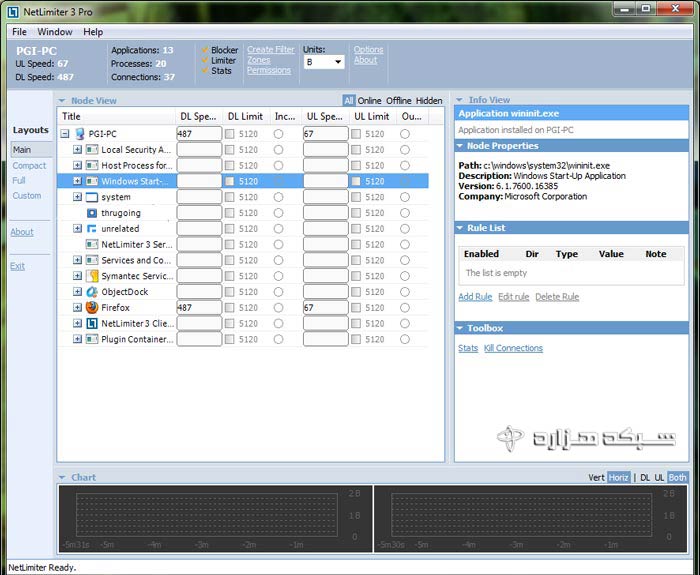Click the Plugin Container... icon
The image size is (700, 575).
tap(92, 339)
